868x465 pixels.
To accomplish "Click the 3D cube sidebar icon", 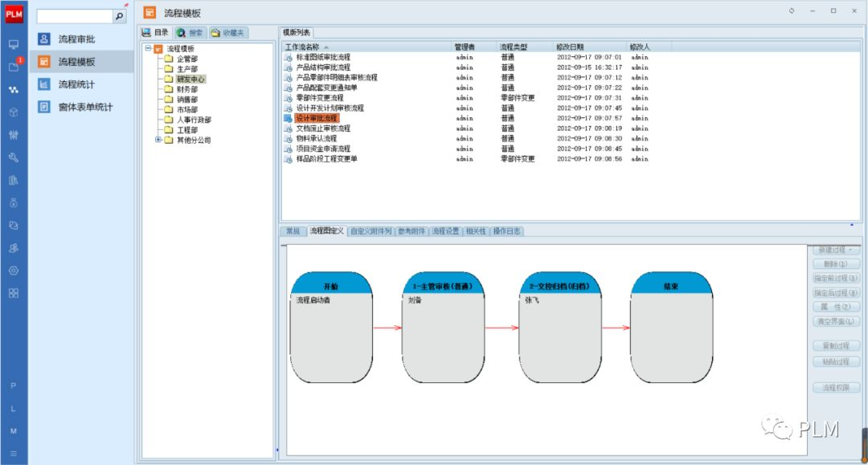I will coord(14,112).
